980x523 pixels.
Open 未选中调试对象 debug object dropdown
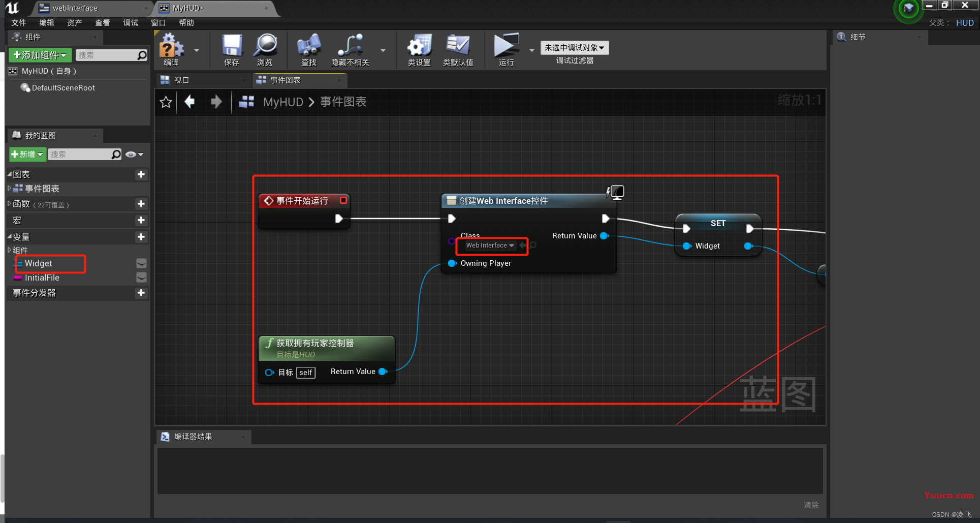point(575,48)
